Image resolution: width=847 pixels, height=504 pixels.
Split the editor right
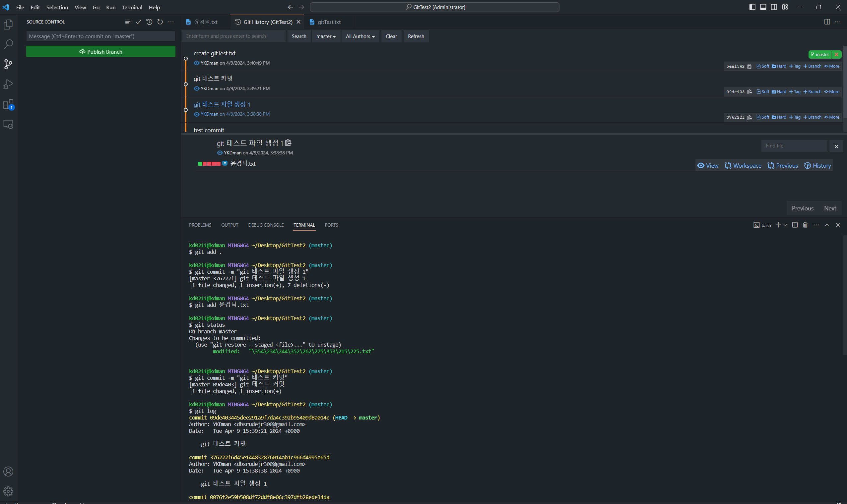click(x=827, y=22)
